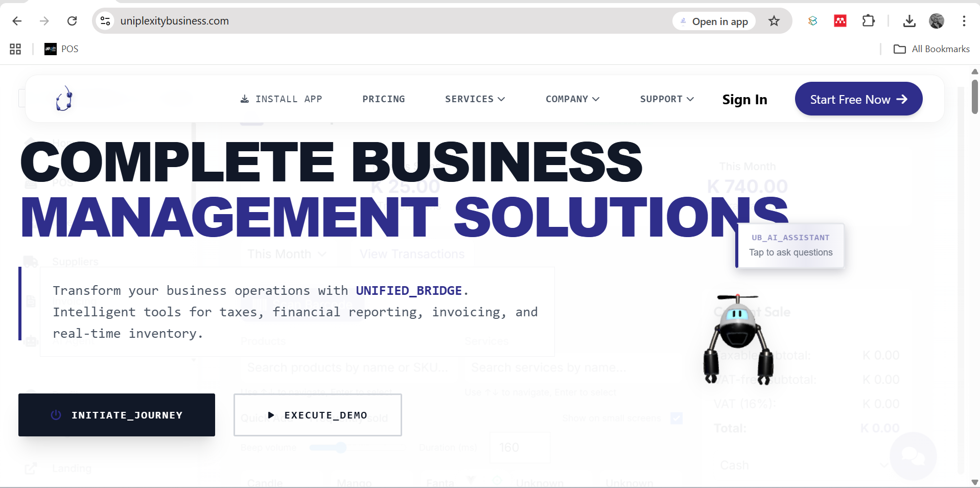The width and height of the screenshot is (980, 488).
Task: View site information icon in address bar
Action: (105, 21)
